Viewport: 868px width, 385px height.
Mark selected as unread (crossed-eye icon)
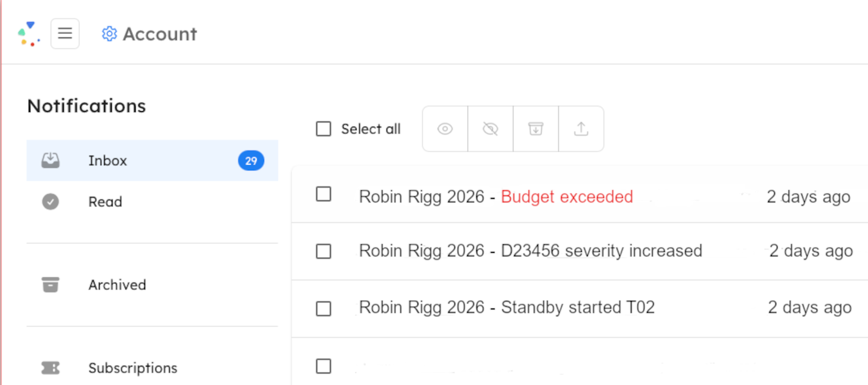490,129
